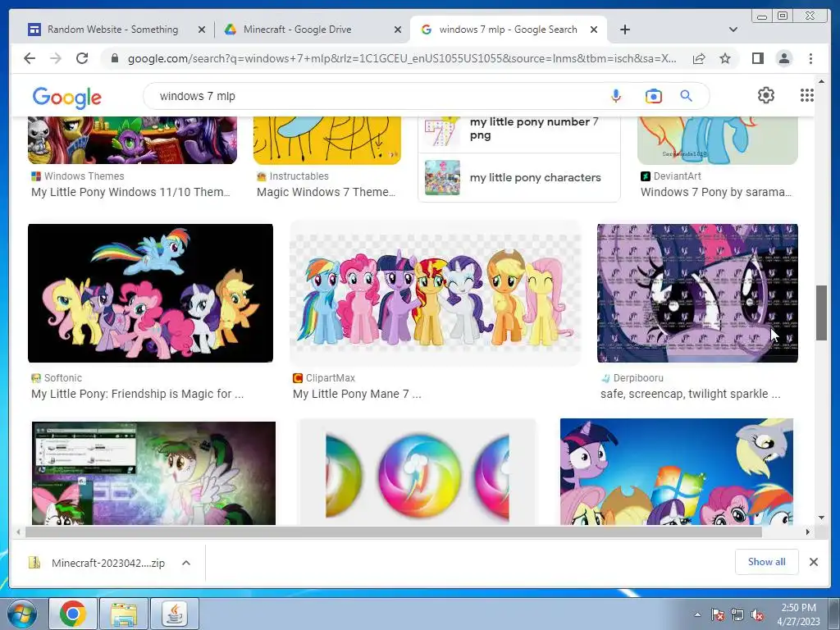The height and width of the screenshot is (630, 840).
Task: Close the Random Website tab
Action: pos(202,30)
